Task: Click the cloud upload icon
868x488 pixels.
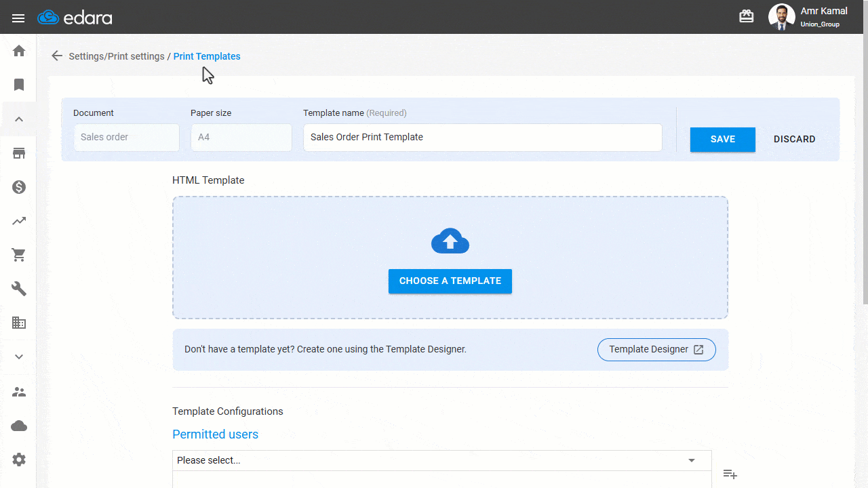Action: point(450,241)
